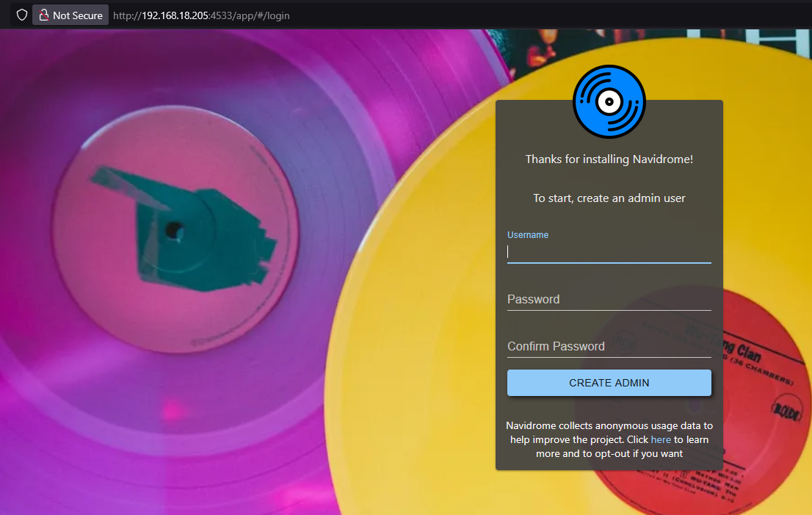Click the Navidrome vinyl record logo
812x515 pixels.
[x=609, y=101]
